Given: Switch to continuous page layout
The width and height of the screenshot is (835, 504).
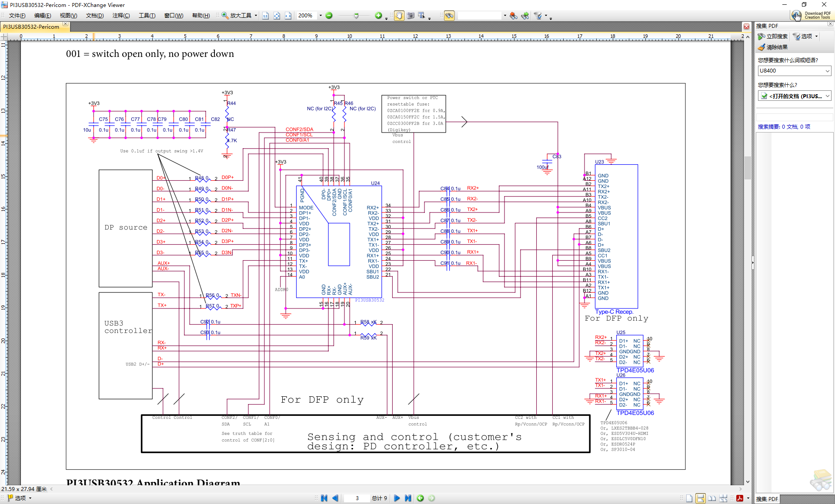Looking at the screenshot, I should [701, 498].
